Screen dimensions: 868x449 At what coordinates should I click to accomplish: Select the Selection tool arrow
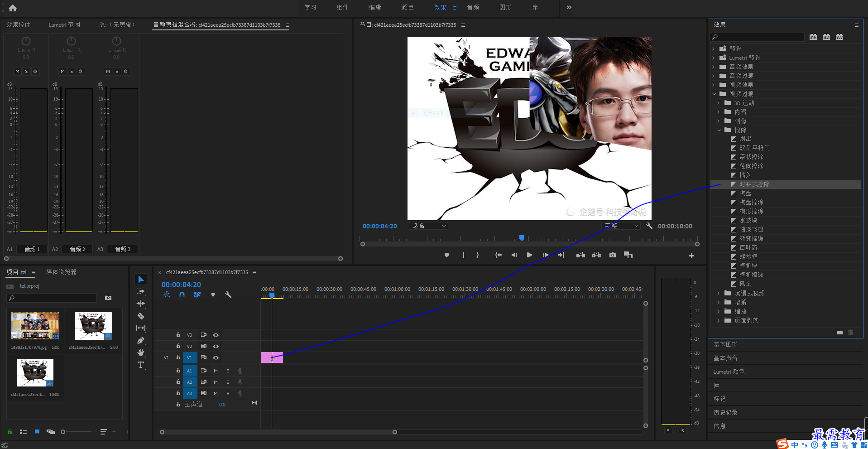tap(141, 279)
